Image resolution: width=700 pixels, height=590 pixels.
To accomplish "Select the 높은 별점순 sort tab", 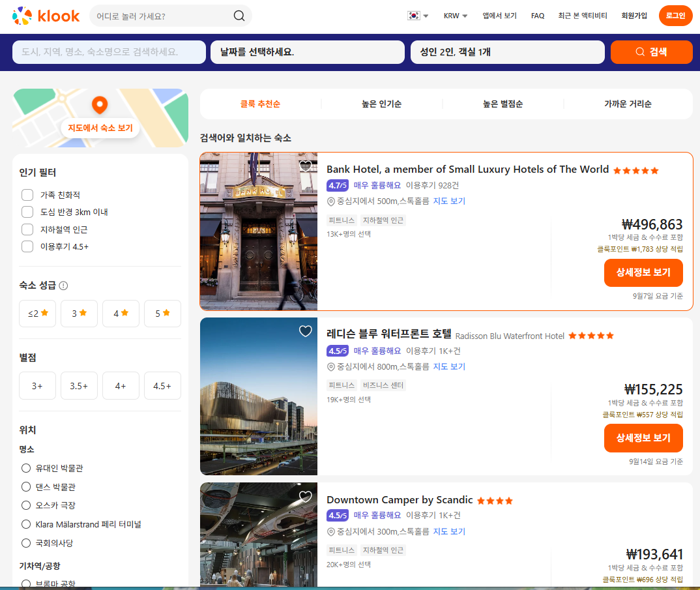I will pos(503,104).
